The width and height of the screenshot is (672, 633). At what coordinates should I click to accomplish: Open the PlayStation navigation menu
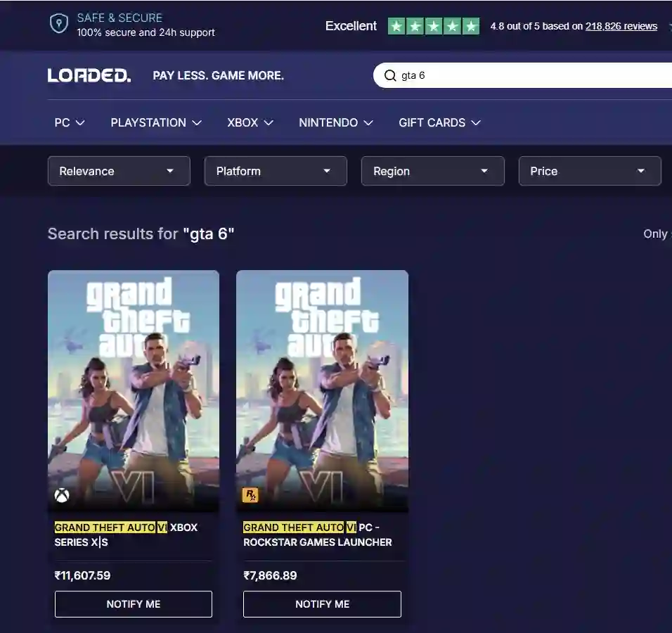(x=156, y=122)
